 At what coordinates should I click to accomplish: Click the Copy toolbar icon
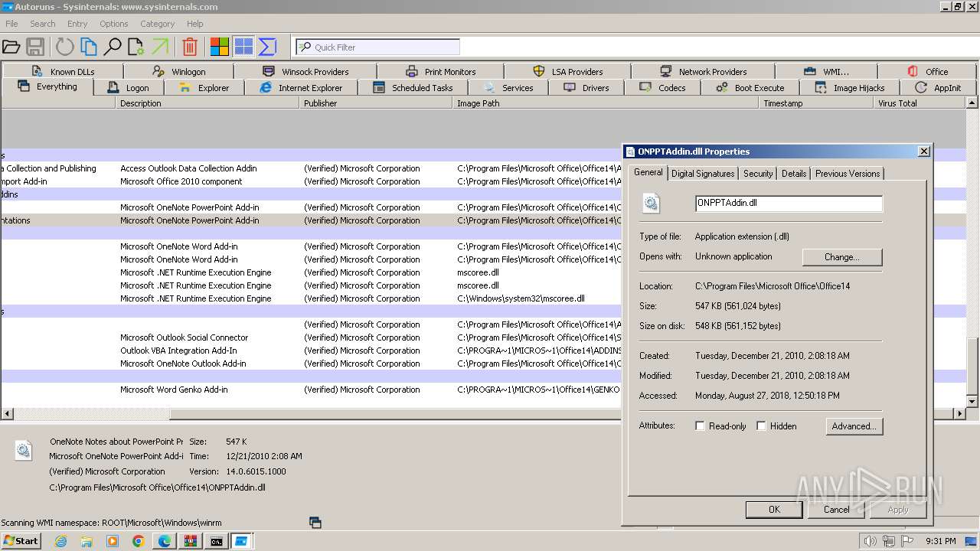pos(89,47)
